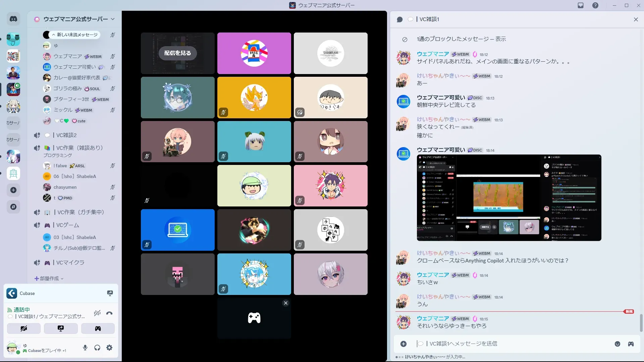Open VCマイクラ voice channel
Viewport: 644px width, 362px height.
(70, 263)
